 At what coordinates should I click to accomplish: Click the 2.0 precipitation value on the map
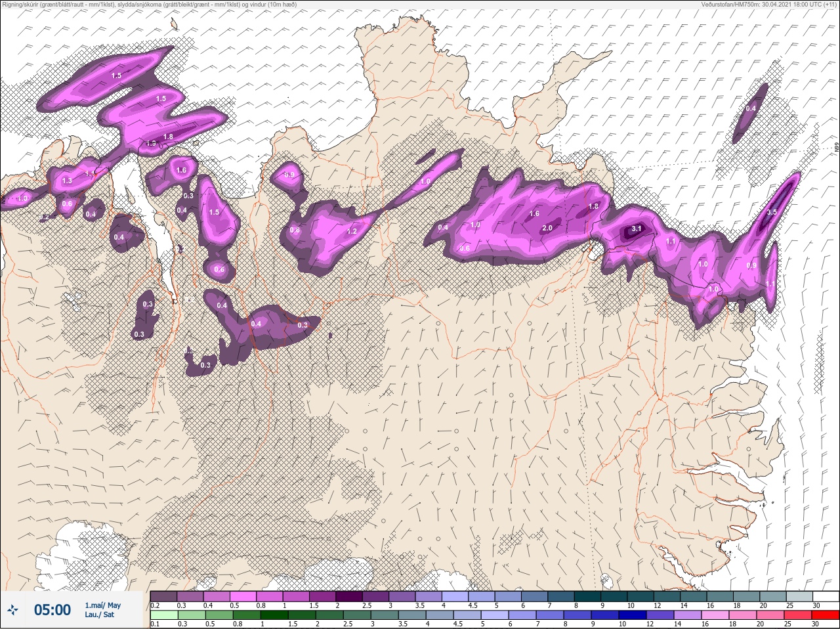click(x=547, y=228)
